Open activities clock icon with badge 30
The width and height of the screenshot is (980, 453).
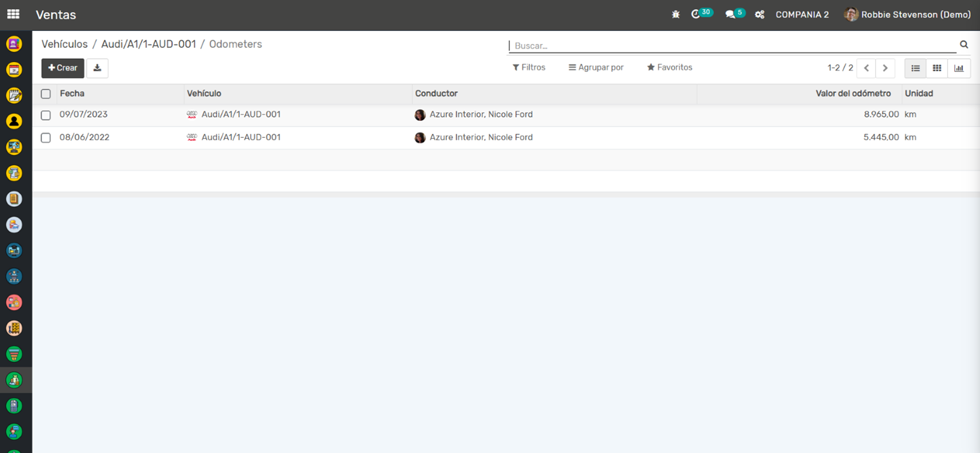[696, 14]
